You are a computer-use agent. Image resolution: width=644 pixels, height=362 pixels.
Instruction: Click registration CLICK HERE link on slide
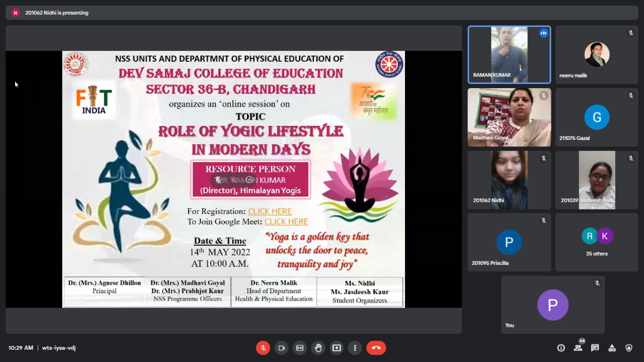coord(270,211)
